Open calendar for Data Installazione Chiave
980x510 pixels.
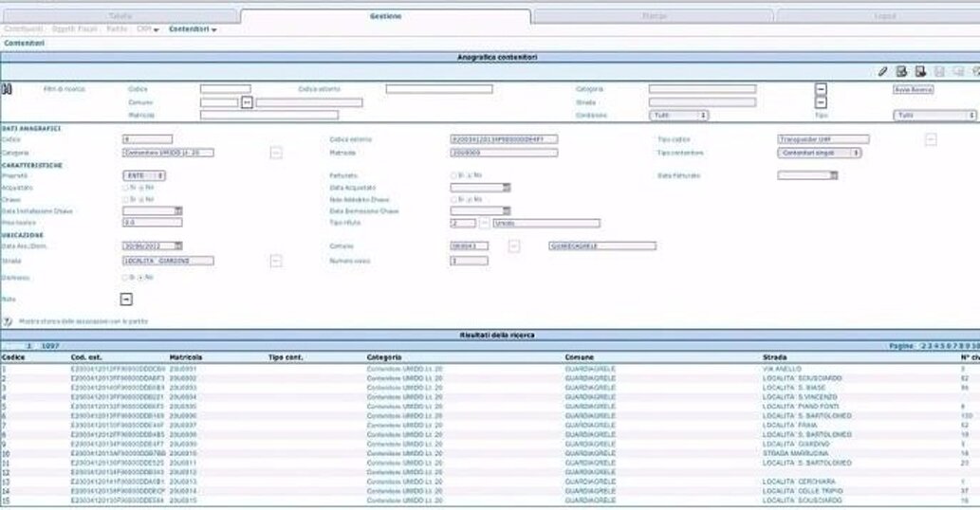pos(177,211)
